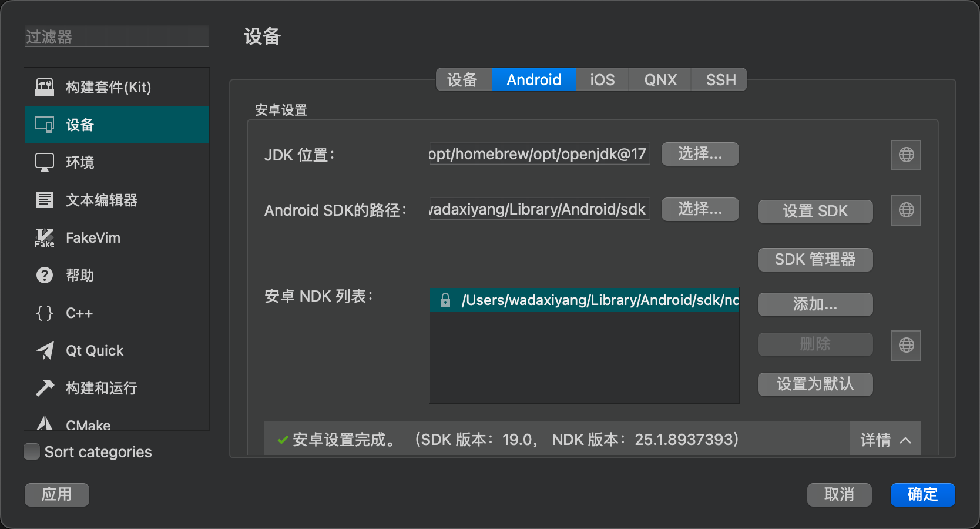
Task: Select 构建套件(Kit) category
Action: pos(117,87)
